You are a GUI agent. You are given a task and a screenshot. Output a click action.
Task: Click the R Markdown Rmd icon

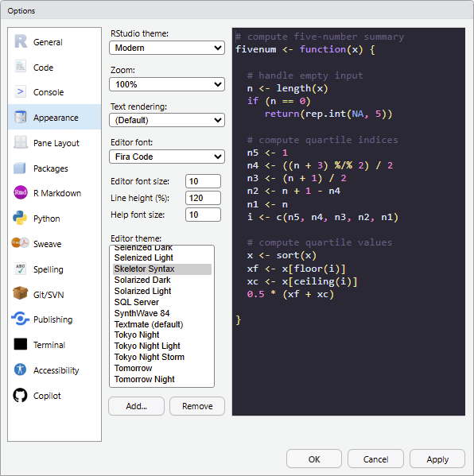21,192
